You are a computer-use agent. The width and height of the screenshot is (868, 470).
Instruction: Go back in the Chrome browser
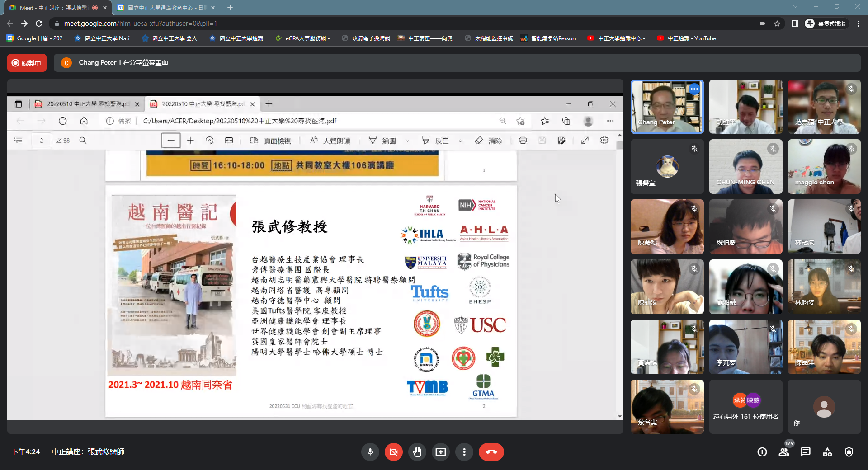click(10, 23)
